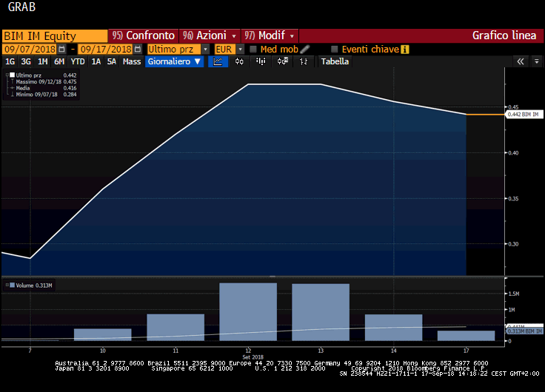Viewport: 545px width, 392px height.
Task: Collapse the panel with double left chevron
Action: (521, 62)
